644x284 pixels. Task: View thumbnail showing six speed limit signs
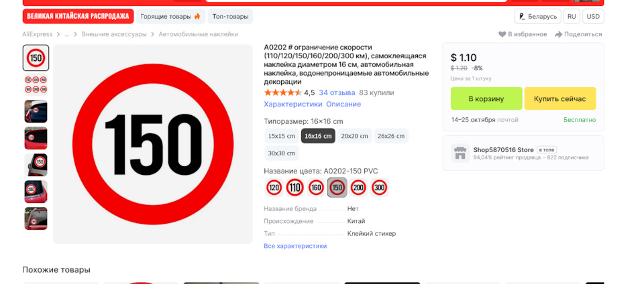coord(36,84)
